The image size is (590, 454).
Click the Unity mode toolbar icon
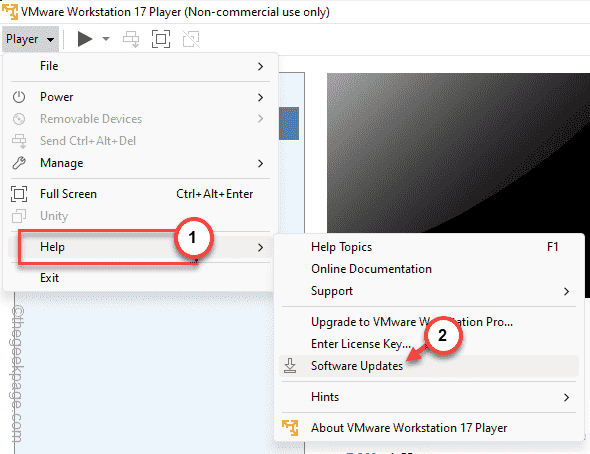pos(191,39)
